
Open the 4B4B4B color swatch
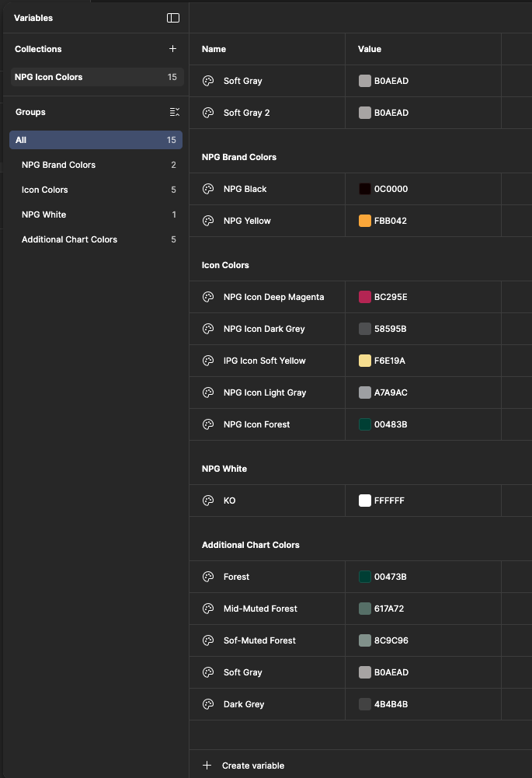tap(365, 704)
